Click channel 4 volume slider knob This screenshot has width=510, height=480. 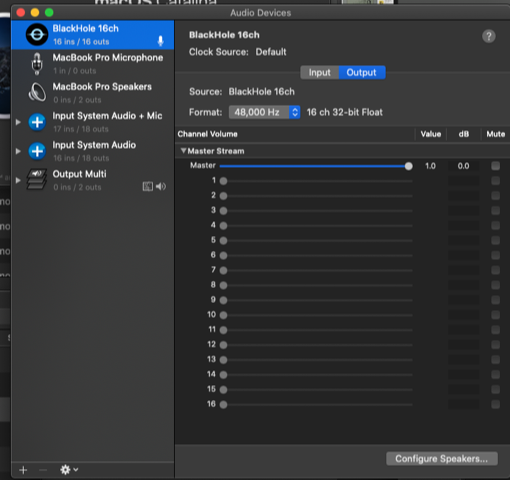click(x=223, y=226)
